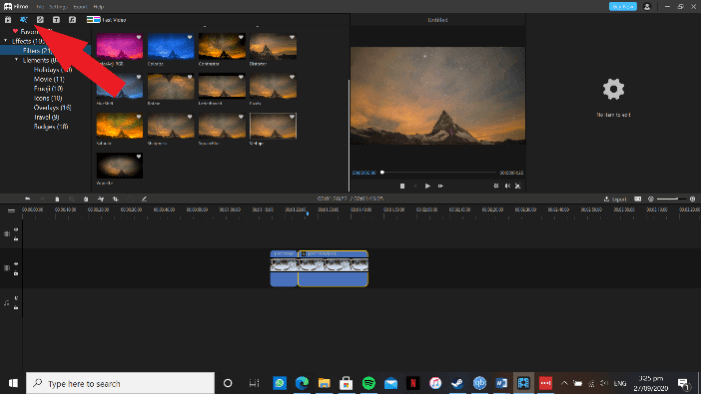Open Microsoft Word from the taskbar
Screen dimensions: 701x394
(x=501, y=383)
